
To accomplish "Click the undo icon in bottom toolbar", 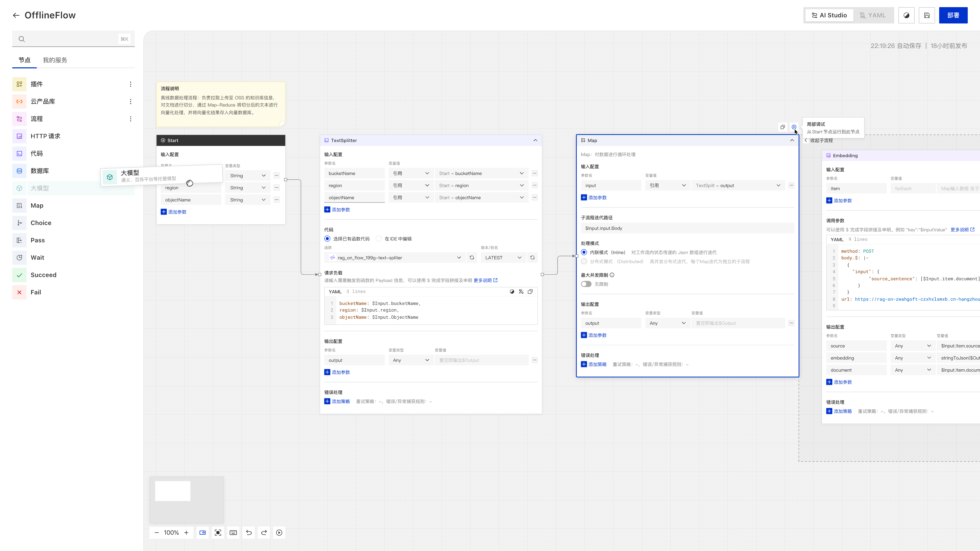I will [x=249, y=532].
